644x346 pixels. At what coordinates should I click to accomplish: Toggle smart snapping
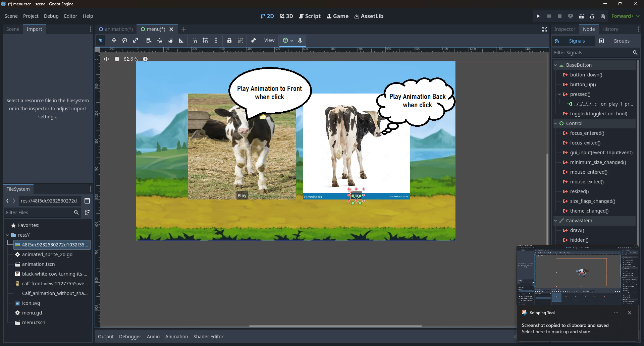195,40
